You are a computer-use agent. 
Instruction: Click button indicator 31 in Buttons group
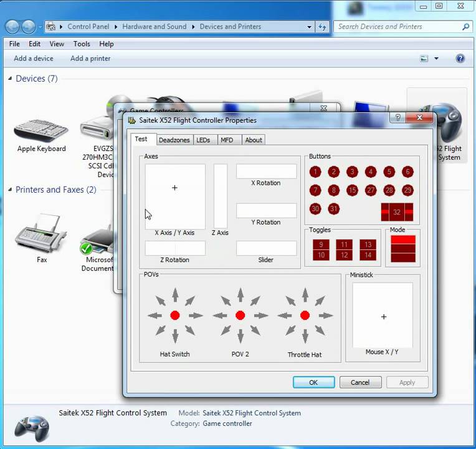click(333, 209)
